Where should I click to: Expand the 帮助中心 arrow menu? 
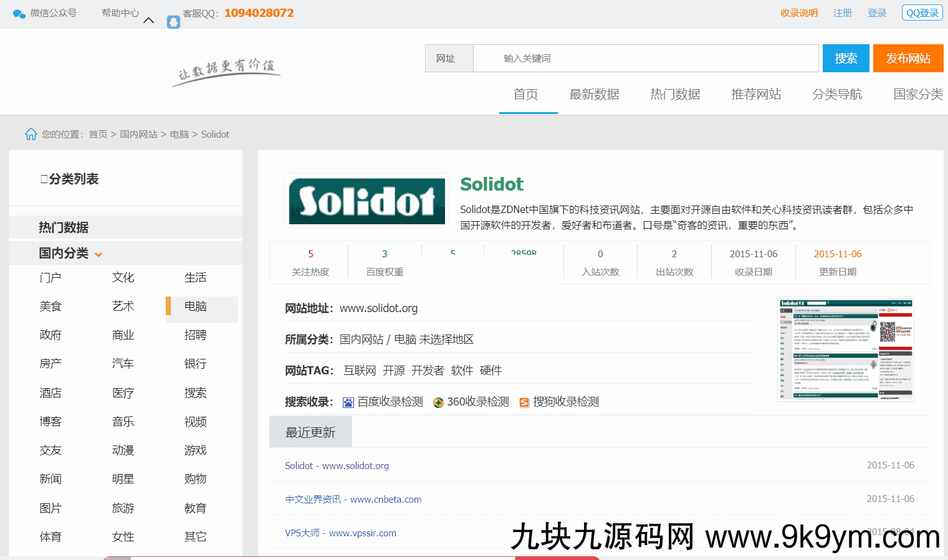(148, 21)
